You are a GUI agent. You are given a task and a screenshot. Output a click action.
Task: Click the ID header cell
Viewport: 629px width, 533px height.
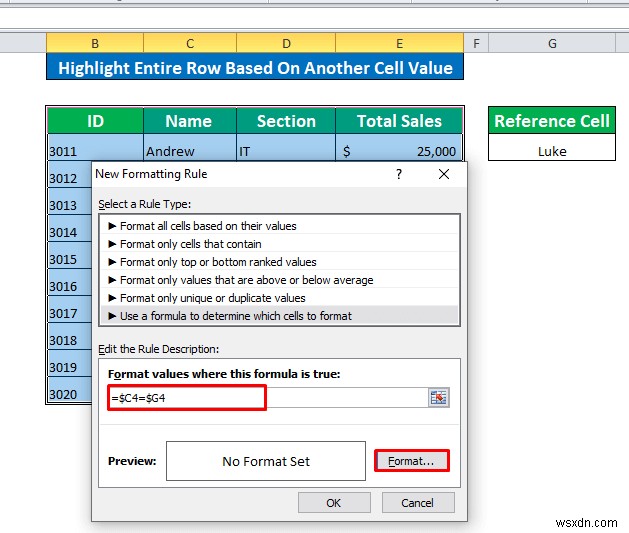(x=95, y=121)
